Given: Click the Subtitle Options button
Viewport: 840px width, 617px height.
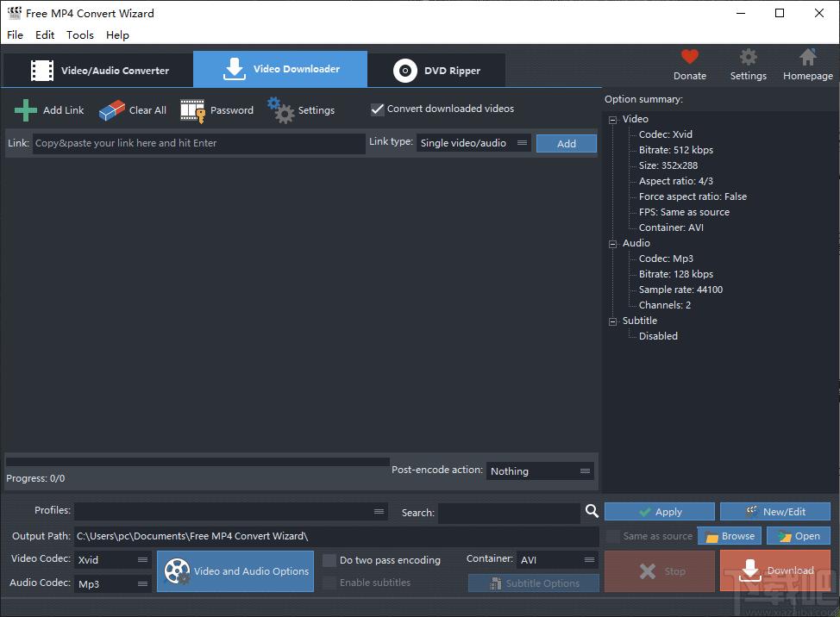Looking at the screenshot, I should (534, 583).
